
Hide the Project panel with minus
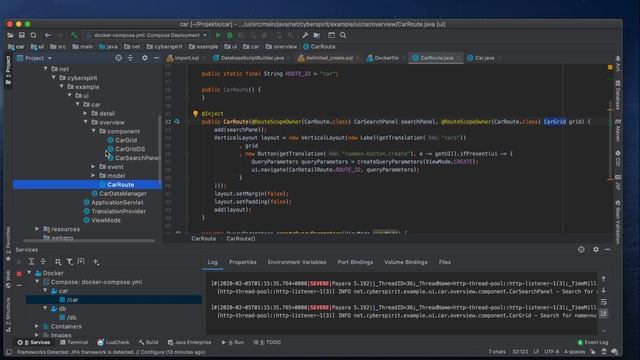click(156, 58)
